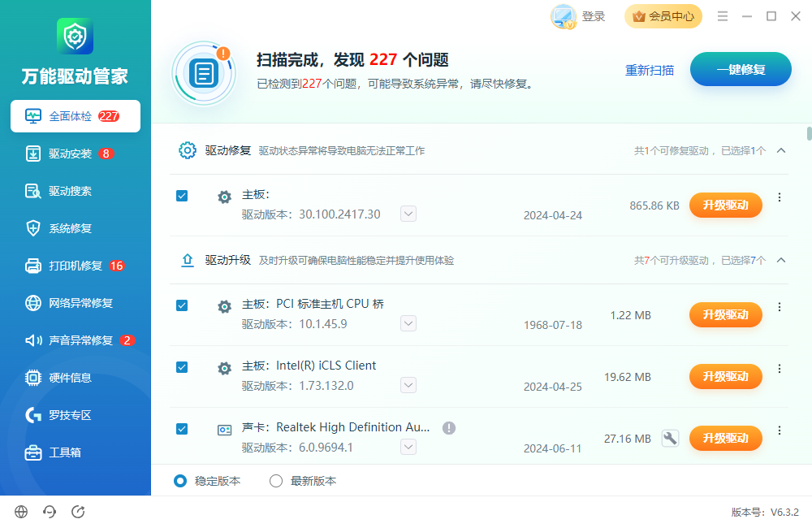Click gear icon of the Intel(R) iCLS row

click(224, 369)
